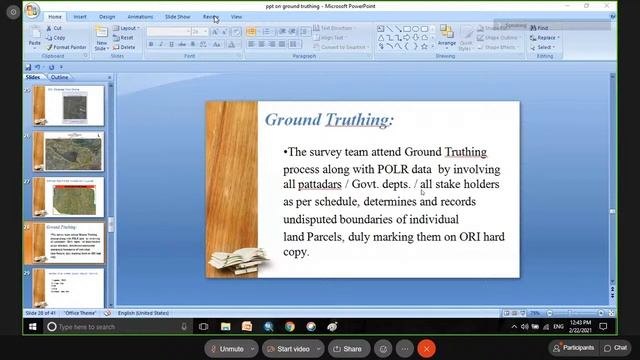
Task: Toggle Underline formatting
Action: pos(171,44)
